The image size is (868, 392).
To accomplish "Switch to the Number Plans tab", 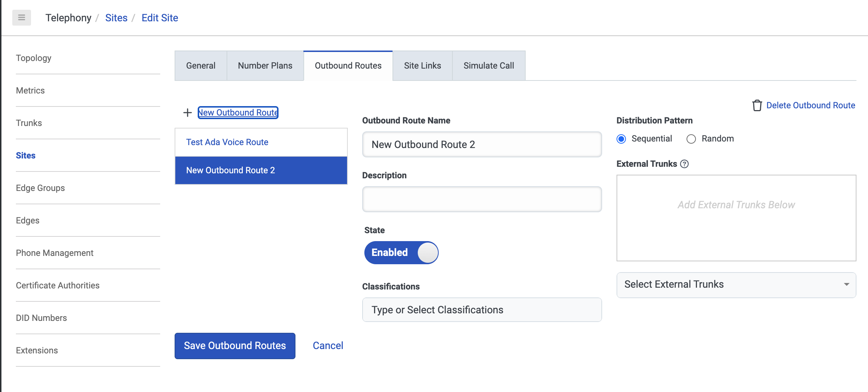I will pos(265,66).
